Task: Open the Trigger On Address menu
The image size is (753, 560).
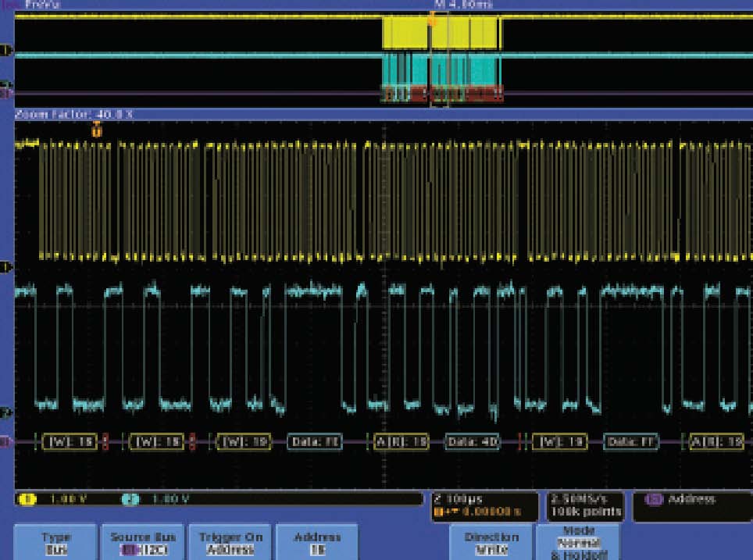Action: (230, 543)
